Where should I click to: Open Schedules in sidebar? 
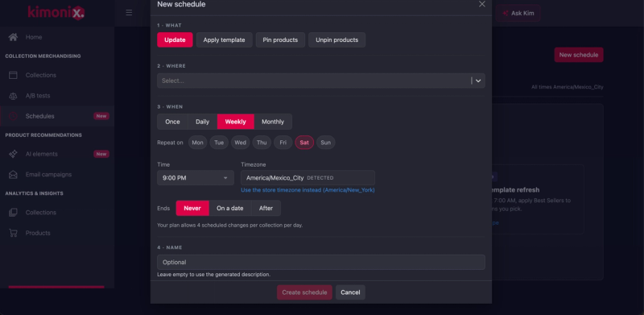57,116
